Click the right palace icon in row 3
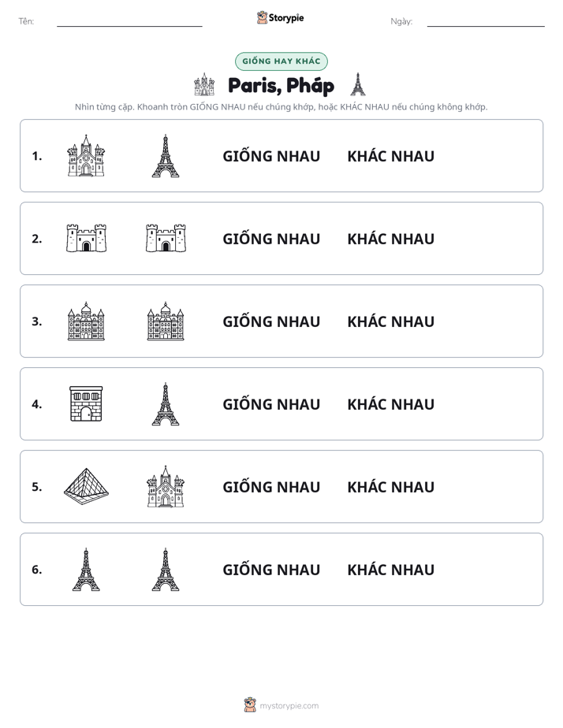The height and width of the screenshot is (728, 563). click(x=166, y=321)
